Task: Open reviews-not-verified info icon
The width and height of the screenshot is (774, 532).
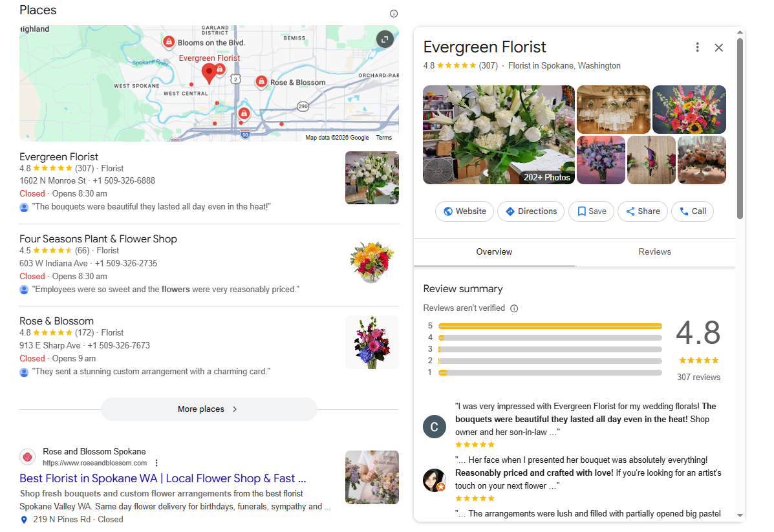Action: pyautogui.click(x=514, y=308)
